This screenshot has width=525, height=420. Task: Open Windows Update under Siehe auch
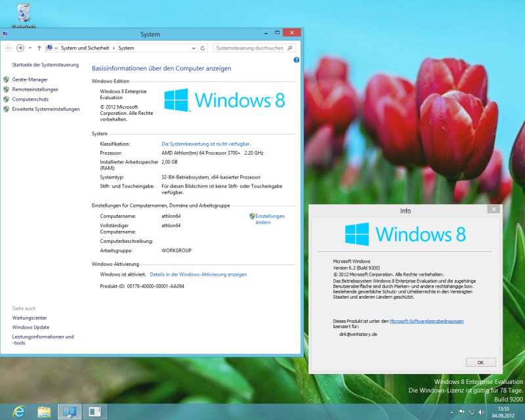[31, 327]
